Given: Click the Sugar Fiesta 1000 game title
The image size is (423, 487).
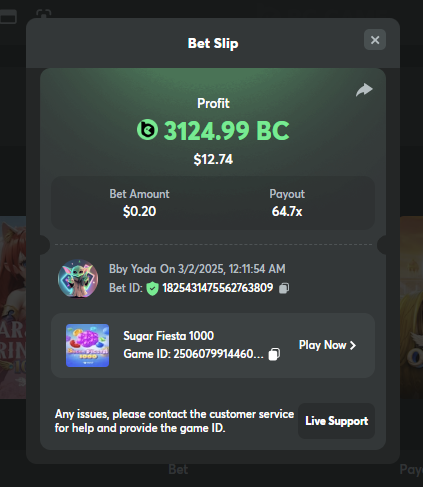Looking at the screenshot, I should [168, 336].
